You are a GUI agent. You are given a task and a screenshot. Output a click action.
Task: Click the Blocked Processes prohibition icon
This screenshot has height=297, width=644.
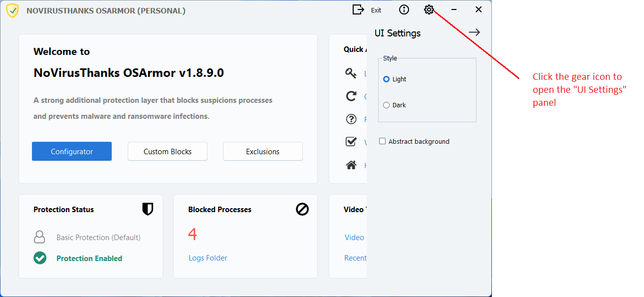[302, 209]
